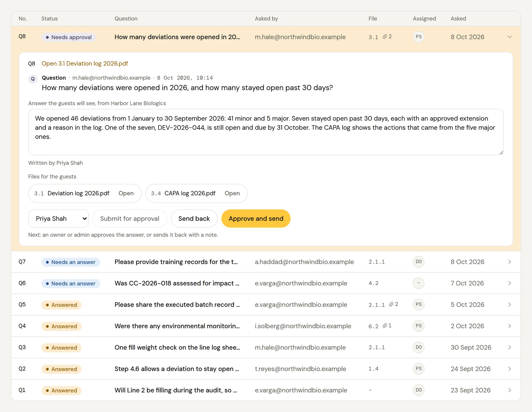
Task: Click the Q5 attachment paperclip icon
Action: point(391,304)
